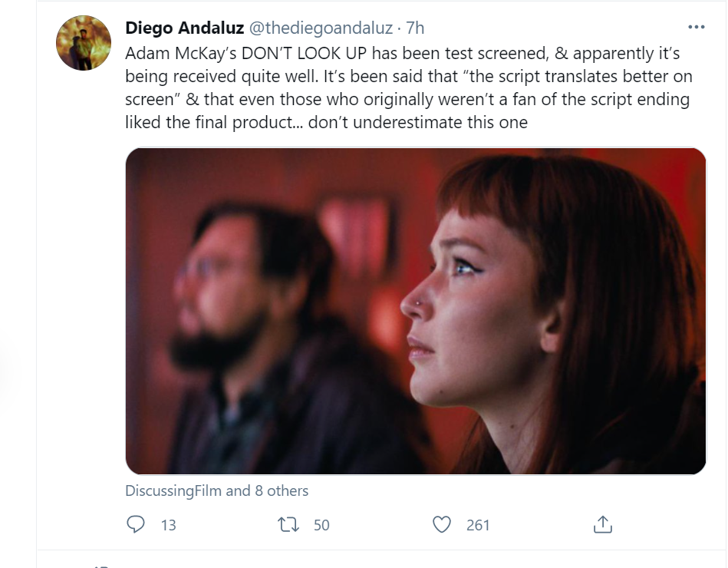Open Diego Andaluz's profile avatar
Image resolution: width=728 pixels, height=568 pixels.
coord(84,43)
